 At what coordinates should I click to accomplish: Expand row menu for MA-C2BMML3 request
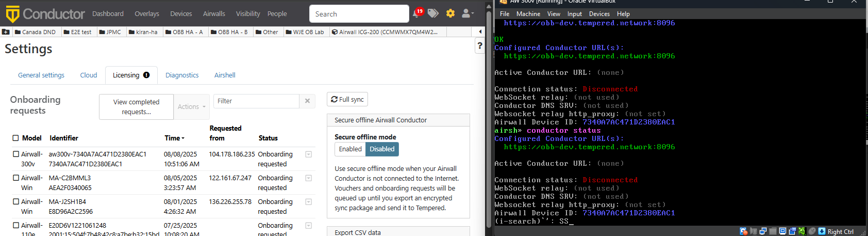(x=308, y=178)
